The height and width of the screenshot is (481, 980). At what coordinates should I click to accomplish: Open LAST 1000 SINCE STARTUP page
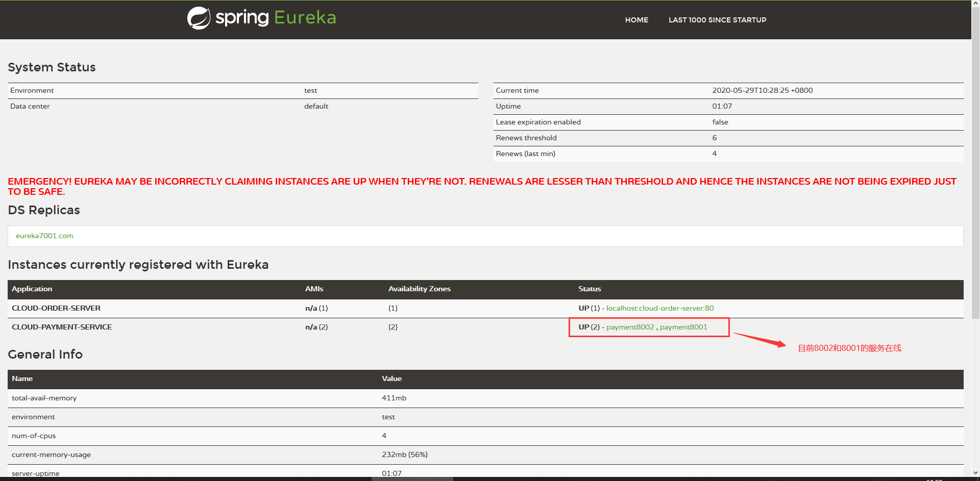(717, 20)
